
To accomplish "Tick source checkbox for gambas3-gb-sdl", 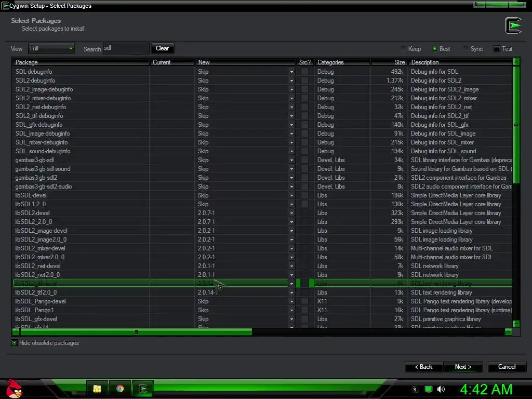I will pyautogui.click(x=304, y=160).
